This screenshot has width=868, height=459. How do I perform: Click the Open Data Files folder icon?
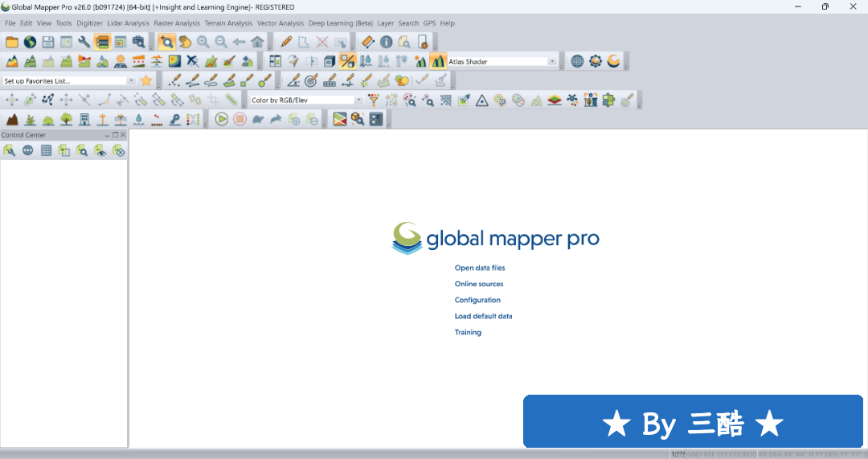pyautogui.click(x=11, y=42)
